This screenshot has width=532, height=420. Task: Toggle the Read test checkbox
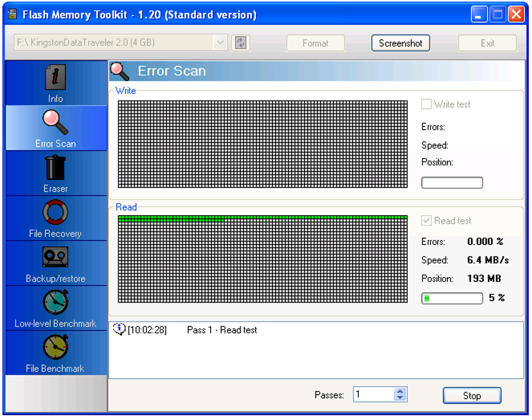[x=426, y=220]
